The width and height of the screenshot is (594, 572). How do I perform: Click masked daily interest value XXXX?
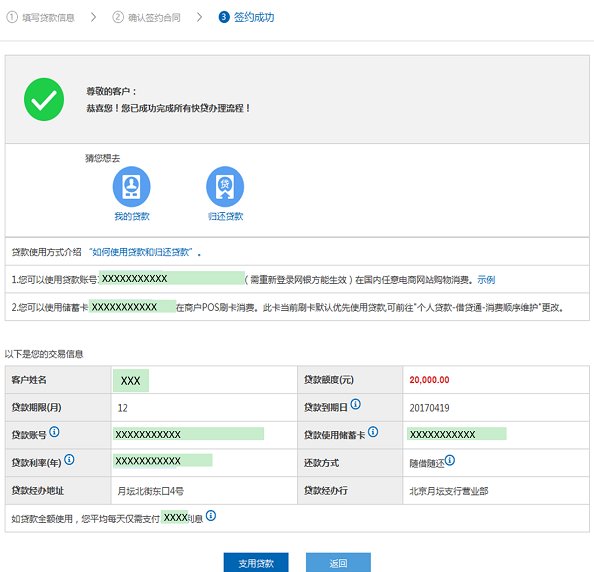[x=175, y=517]
